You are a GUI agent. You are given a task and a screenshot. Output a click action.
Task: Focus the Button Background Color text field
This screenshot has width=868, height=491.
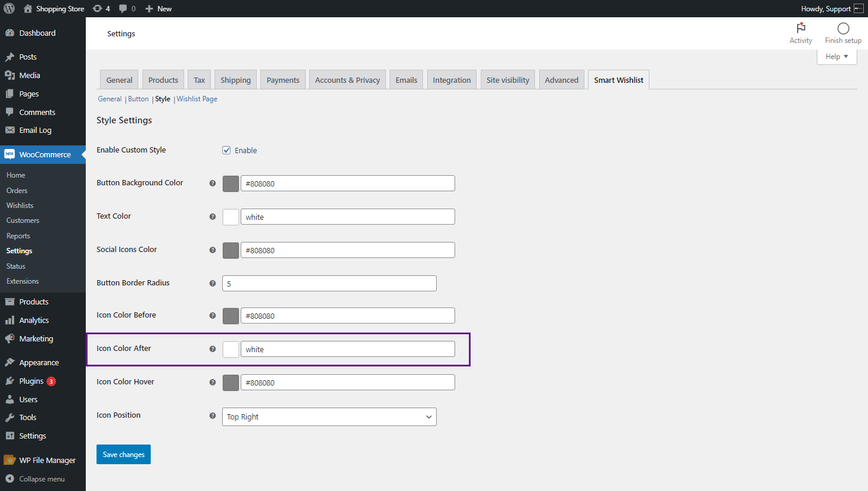coord(348,184)
